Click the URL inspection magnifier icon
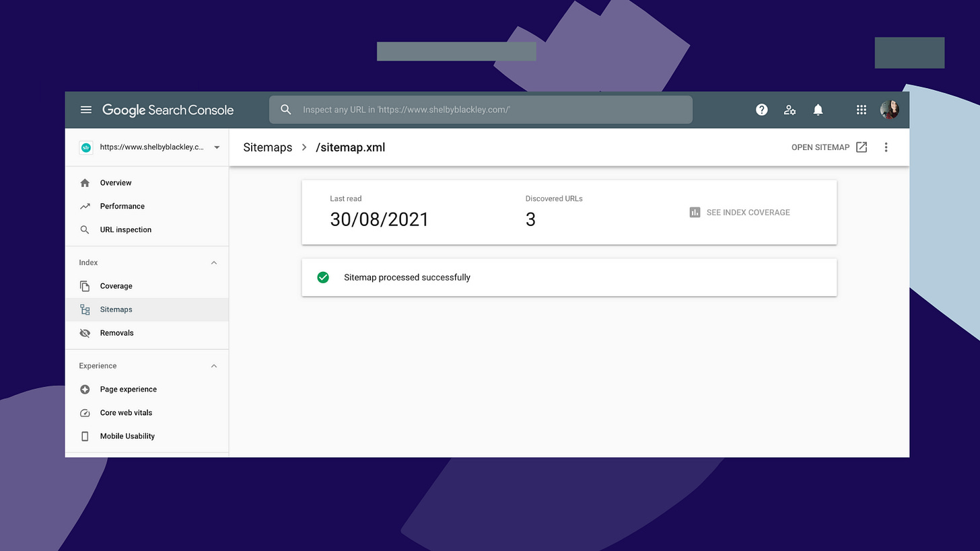The width and height of the screenshot is (980, 551). (x=85, y=230)
